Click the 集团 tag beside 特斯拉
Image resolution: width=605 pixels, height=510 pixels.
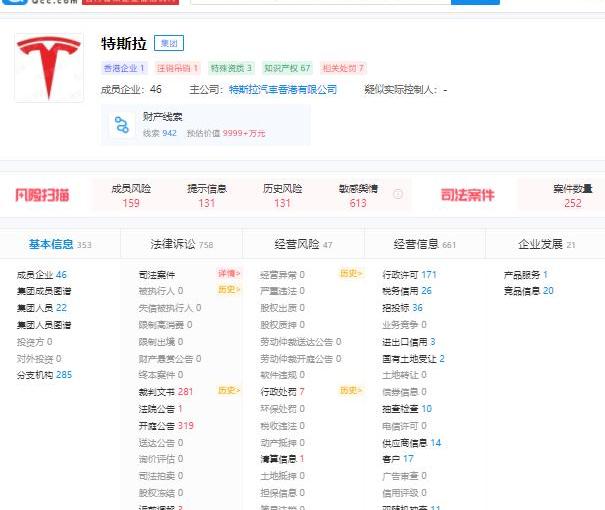(x=169, y=43)
